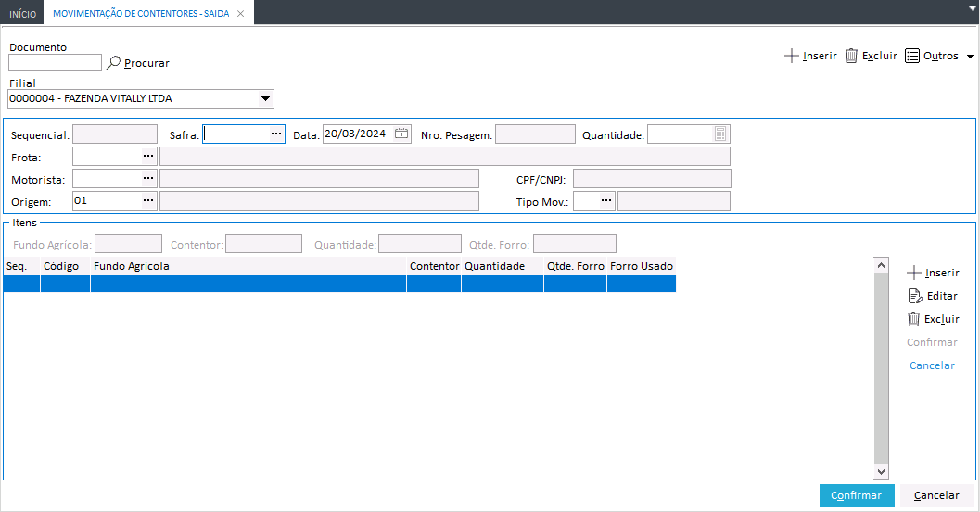Open Frota lookup with ellipsis button
This screenshot has height=512, width=980.
tap(147, 156)
